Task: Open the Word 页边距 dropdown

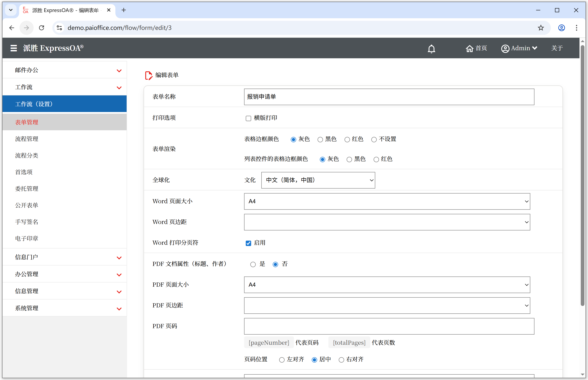Action: coord(387,222)
